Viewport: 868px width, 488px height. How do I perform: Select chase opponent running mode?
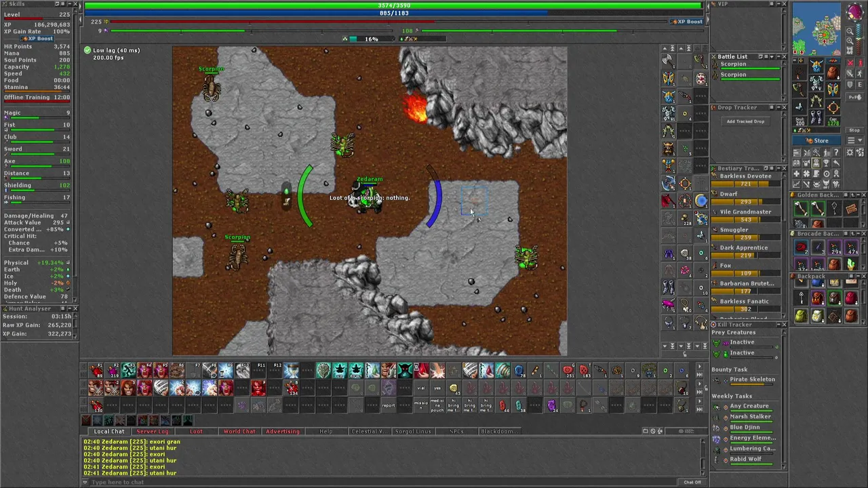coord(860,73)
